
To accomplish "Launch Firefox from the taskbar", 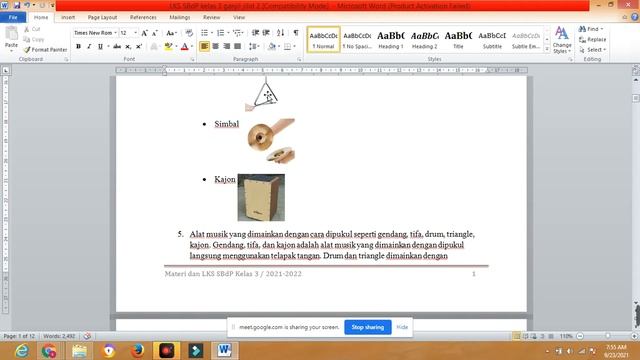I will [138, 351].
